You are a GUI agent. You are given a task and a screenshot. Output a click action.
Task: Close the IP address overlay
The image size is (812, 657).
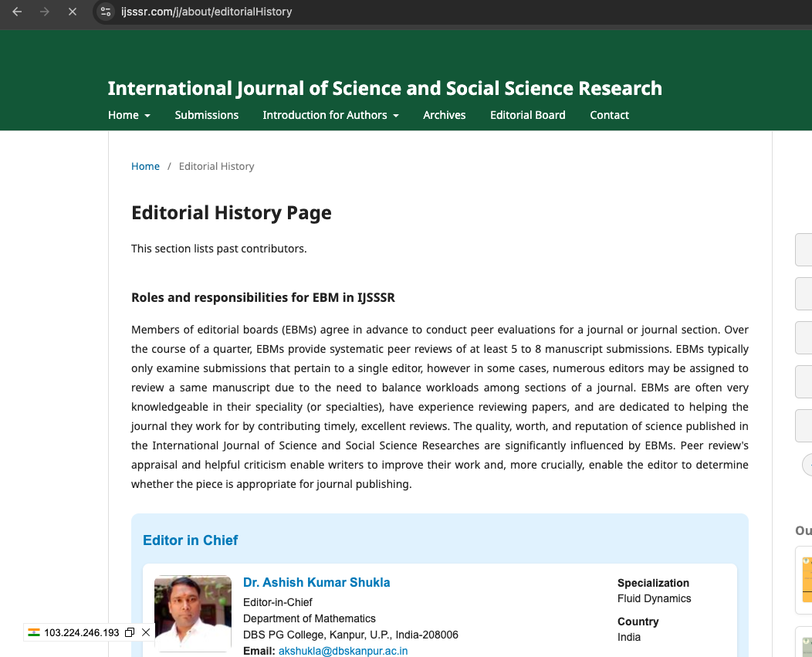[x=146, y=632]
